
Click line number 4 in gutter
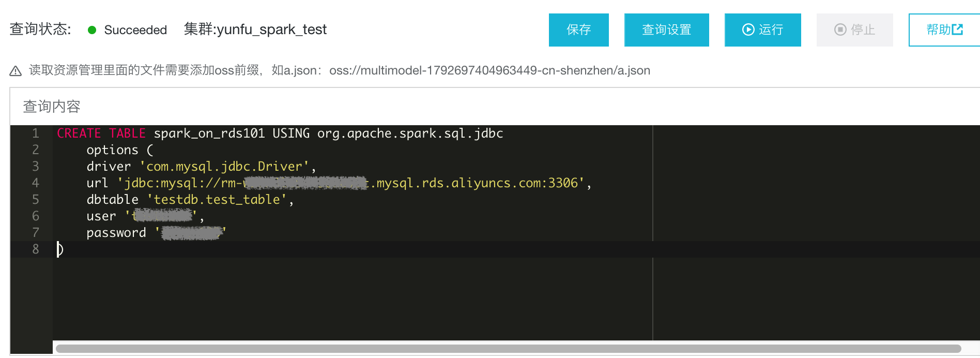click(x=36, y=183)
